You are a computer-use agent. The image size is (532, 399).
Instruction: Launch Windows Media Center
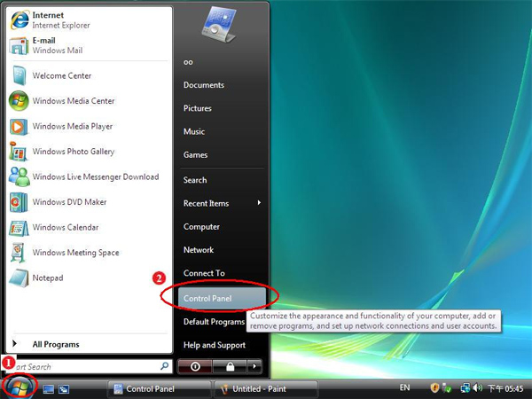pyautogui.click(x=89, y=101)
